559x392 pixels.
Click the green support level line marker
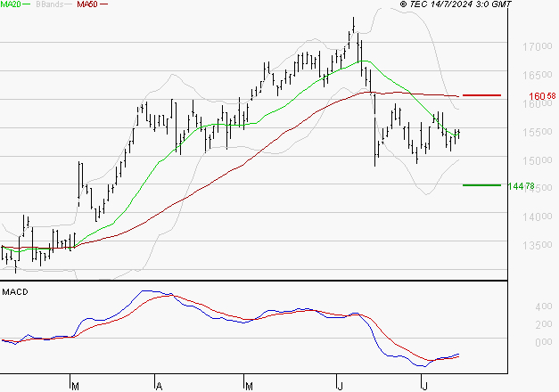481,185
